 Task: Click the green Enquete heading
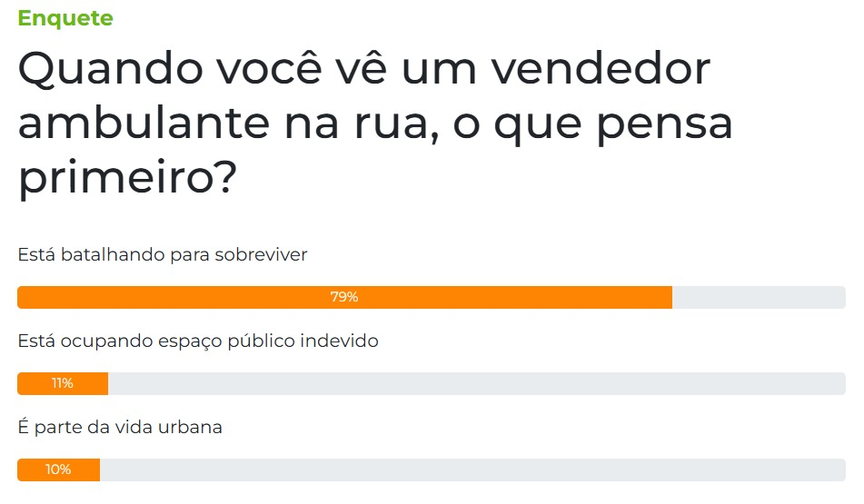pos(65,18)
